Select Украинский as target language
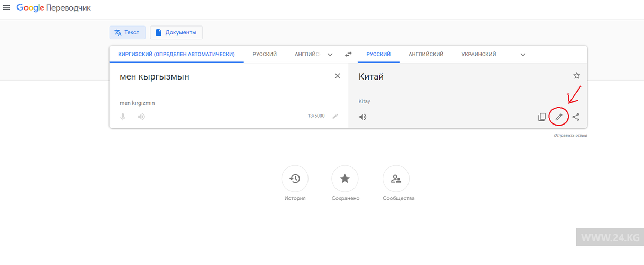 coord(478,55)
